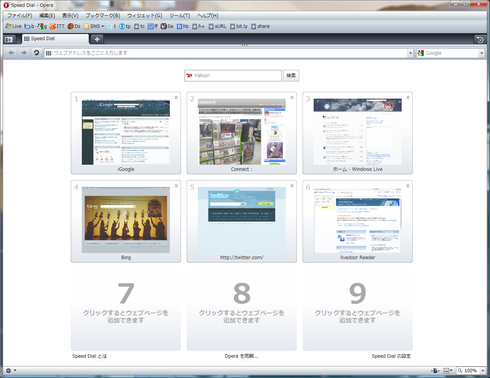This screenshot has width=490, height=378.
Task: Reload the page
Action: (36, 53)
